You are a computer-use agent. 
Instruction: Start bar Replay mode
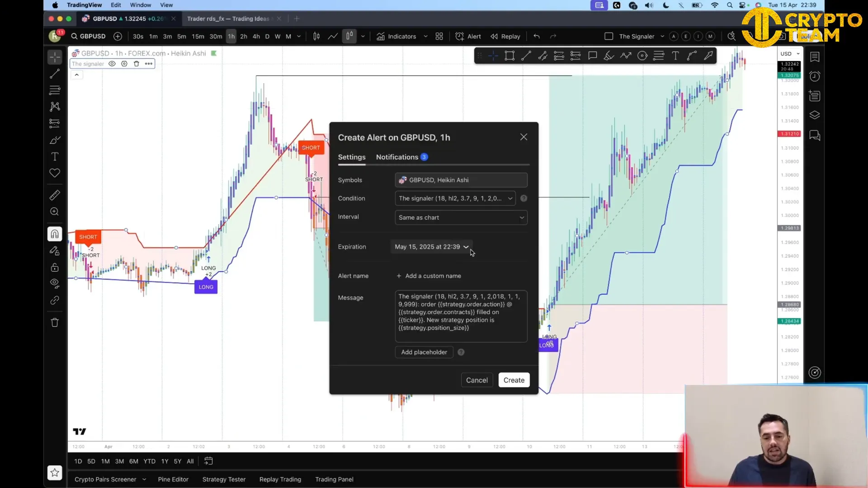(505, 37)
